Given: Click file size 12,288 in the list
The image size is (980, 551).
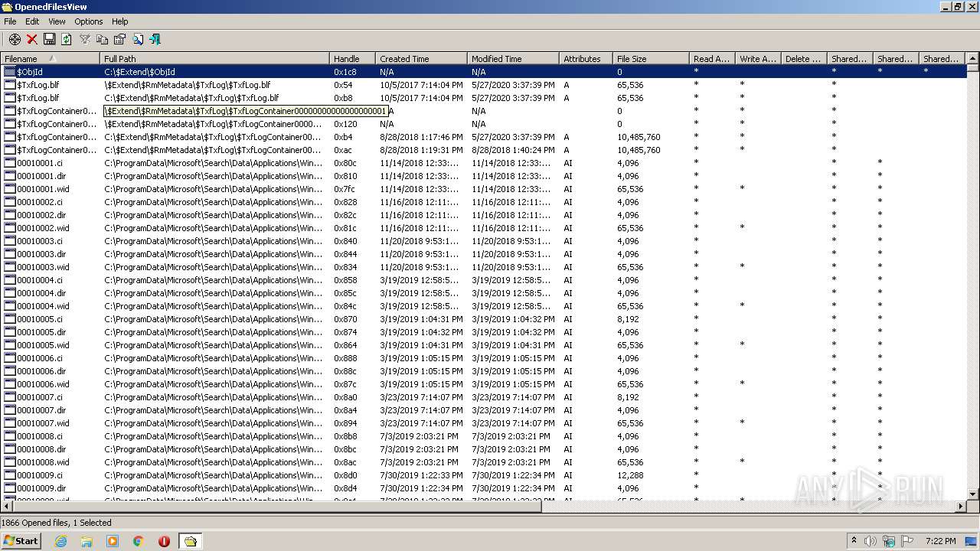Looking at the screenshot, I should tap(630, 475).
